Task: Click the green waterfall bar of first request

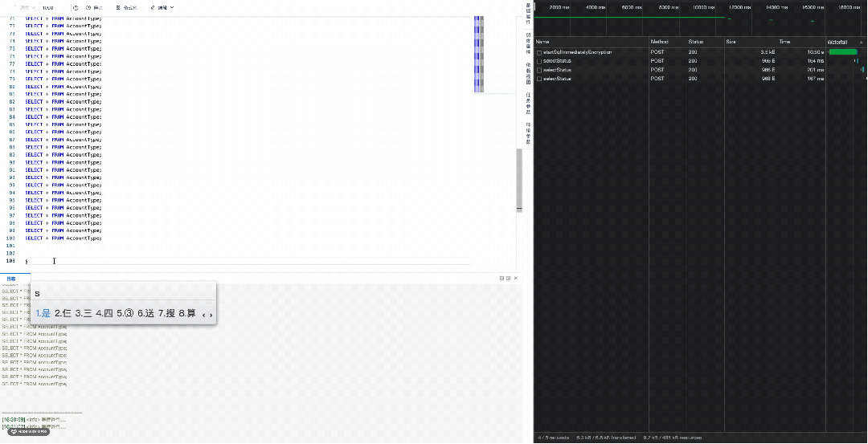Action: (842, 52)
